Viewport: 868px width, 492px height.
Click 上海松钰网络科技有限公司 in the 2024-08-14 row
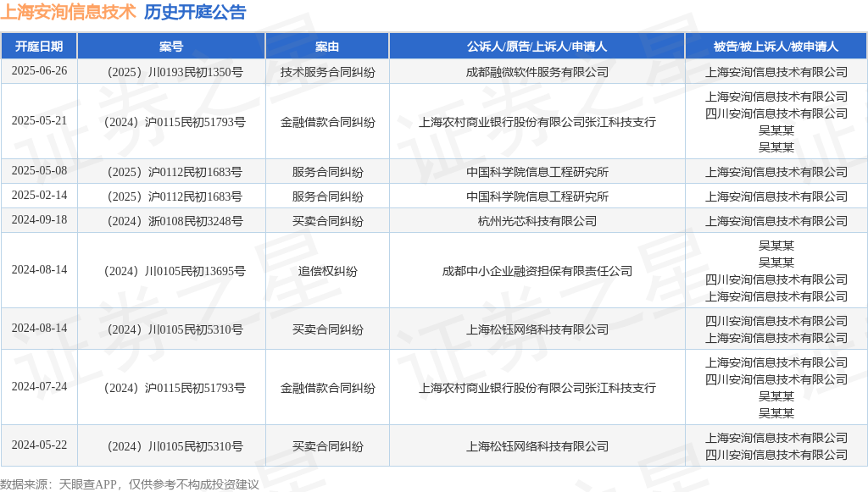tap(537, 329)
